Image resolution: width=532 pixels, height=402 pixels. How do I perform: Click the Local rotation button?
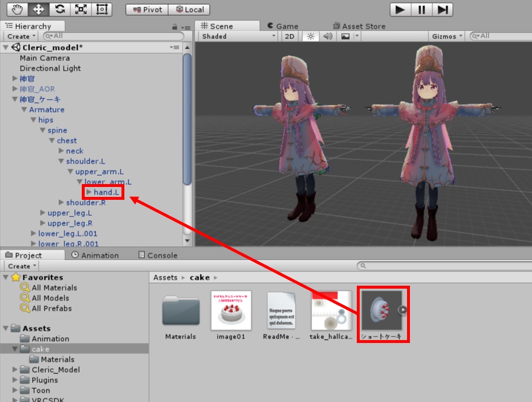pos(189,9)
